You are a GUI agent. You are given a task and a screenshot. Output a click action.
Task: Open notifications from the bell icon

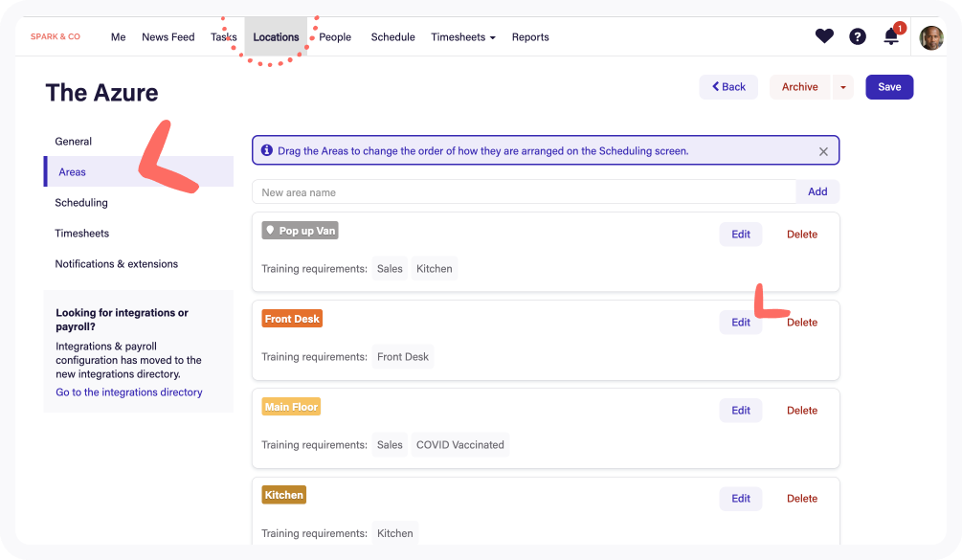(889, 36)
